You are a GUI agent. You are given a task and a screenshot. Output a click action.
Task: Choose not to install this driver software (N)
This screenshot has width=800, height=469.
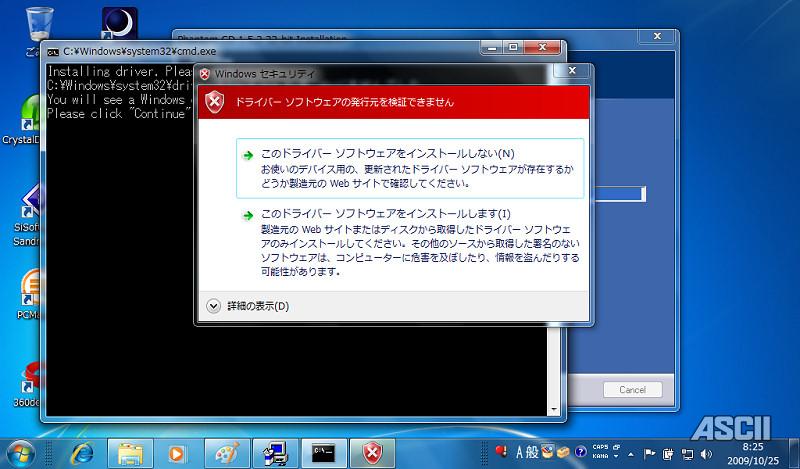(410, 168)
